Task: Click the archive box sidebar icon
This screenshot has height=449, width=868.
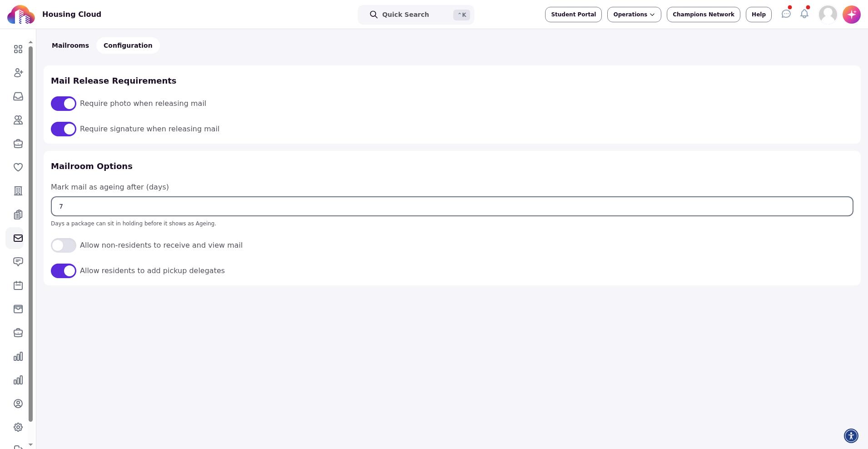Action: [18, 309]
